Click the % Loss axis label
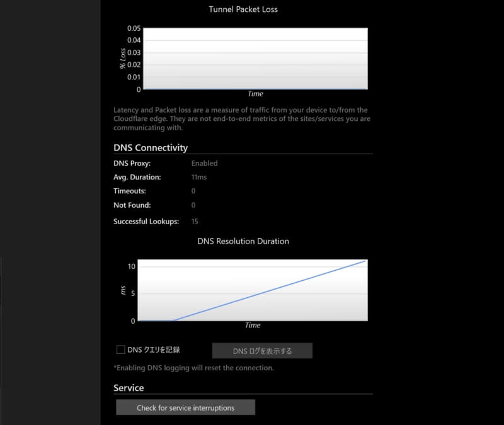Viewport: 504px width, 425px height. coord(123,58)
